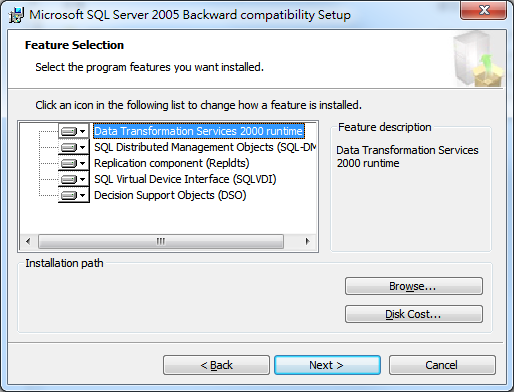This screenshot has height=392, width=514.
Task: Select Data Transformation Services 2000 runtime item
Action: tap(199, 131)
